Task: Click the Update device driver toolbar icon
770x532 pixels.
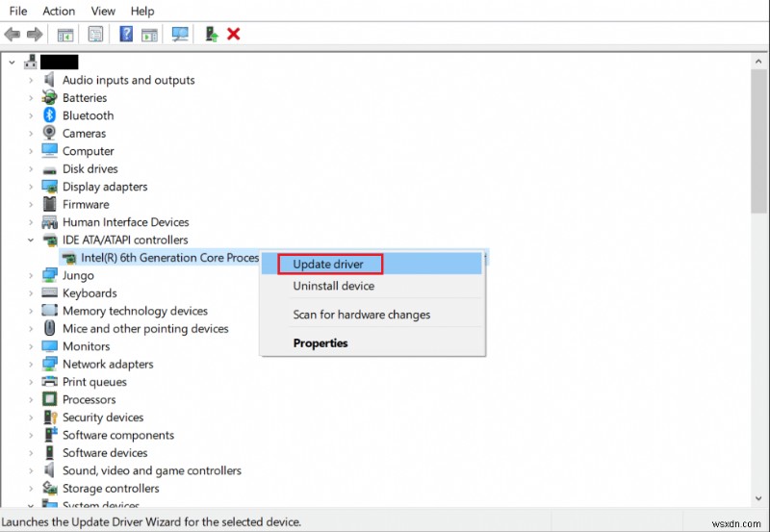Action: [x=211, y=34]
